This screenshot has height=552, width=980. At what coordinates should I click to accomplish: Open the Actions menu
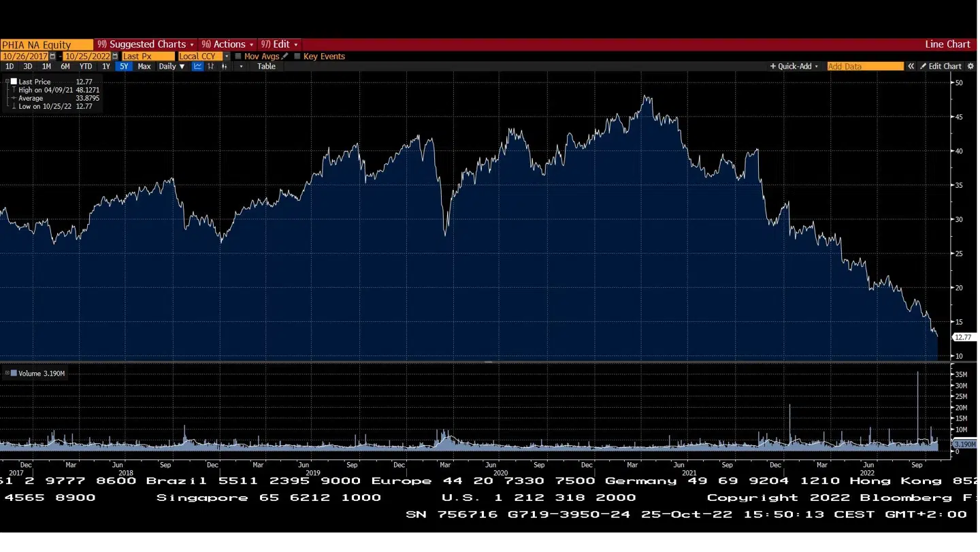point(228,44)
